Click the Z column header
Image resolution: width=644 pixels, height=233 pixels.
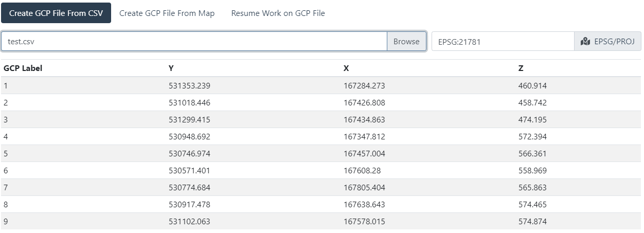click(521, 68)
